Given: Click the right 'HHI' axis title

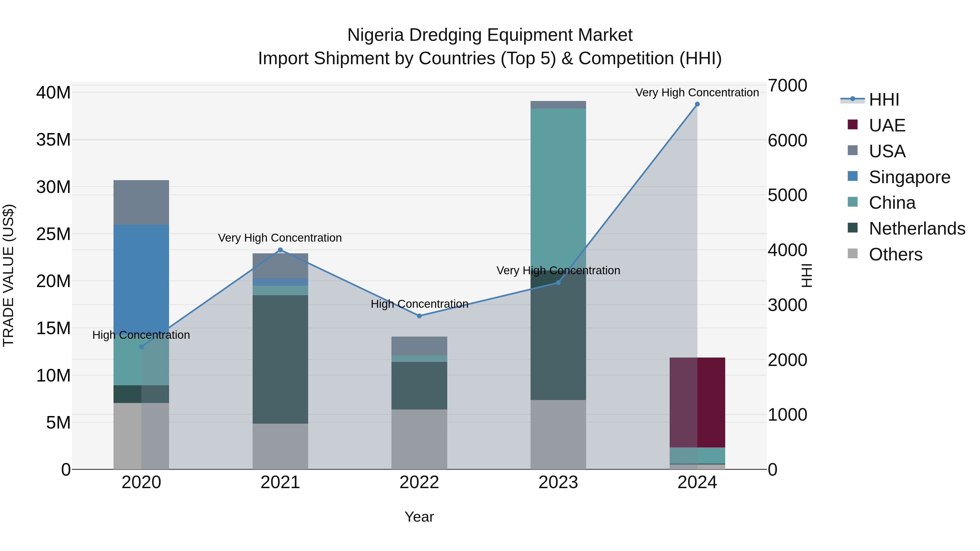Looking at the screenshot, I should [807, 275].
